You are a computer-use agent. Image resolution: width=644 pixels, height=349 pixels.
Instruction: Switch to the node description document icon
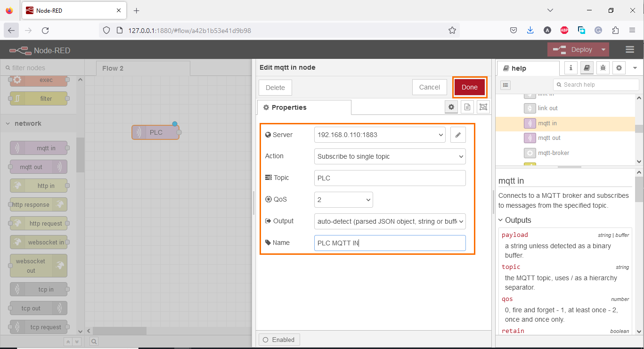pyautogui.click(x=467, y=107)
